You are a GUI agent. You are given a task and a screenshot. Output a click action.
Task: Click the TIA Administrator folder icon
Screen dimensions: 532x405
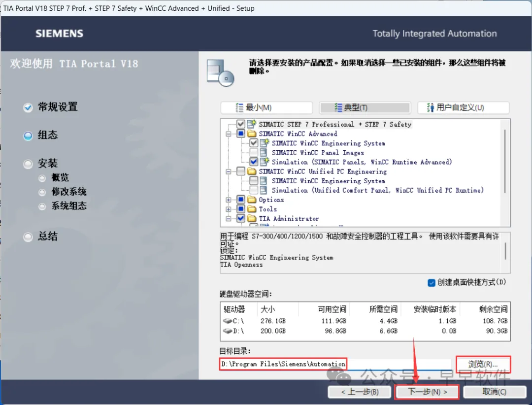(x=252, y=218)
